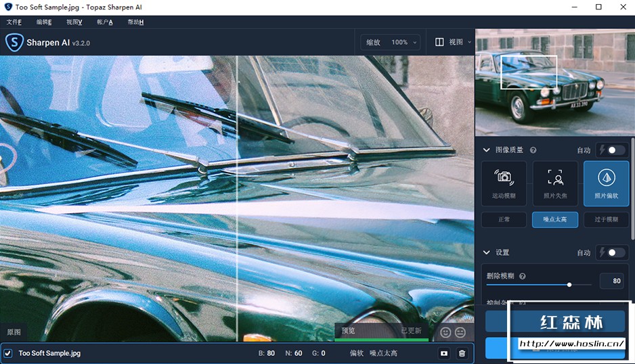Click the 预览 preview status label
The height and width of the screenshot is (364, 635).
point(348,331)
